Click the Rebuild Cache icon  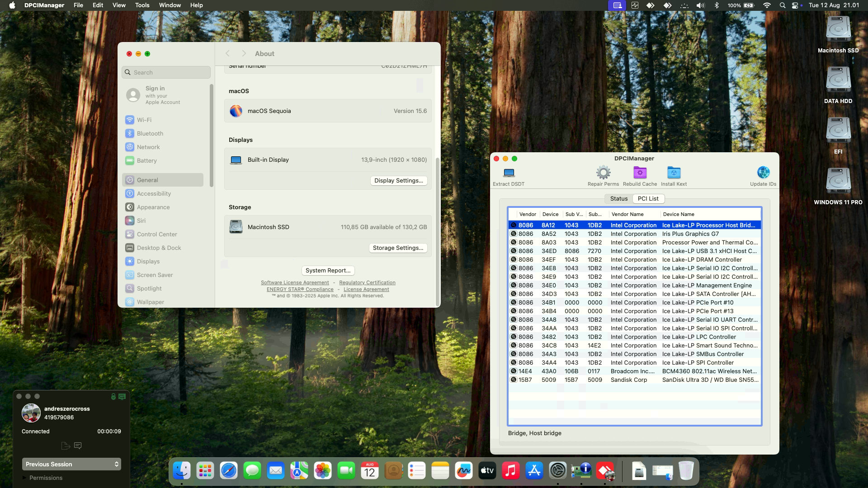point(640,173)
